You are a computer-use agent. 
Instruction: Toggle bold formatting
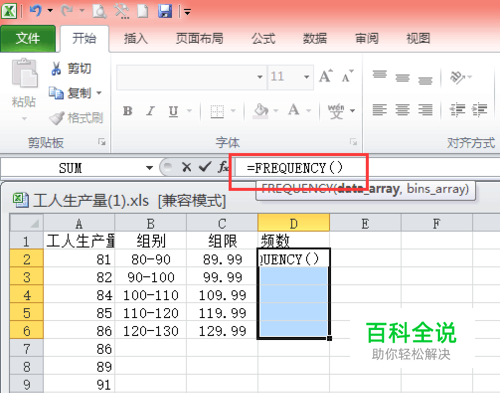(127, 111)
